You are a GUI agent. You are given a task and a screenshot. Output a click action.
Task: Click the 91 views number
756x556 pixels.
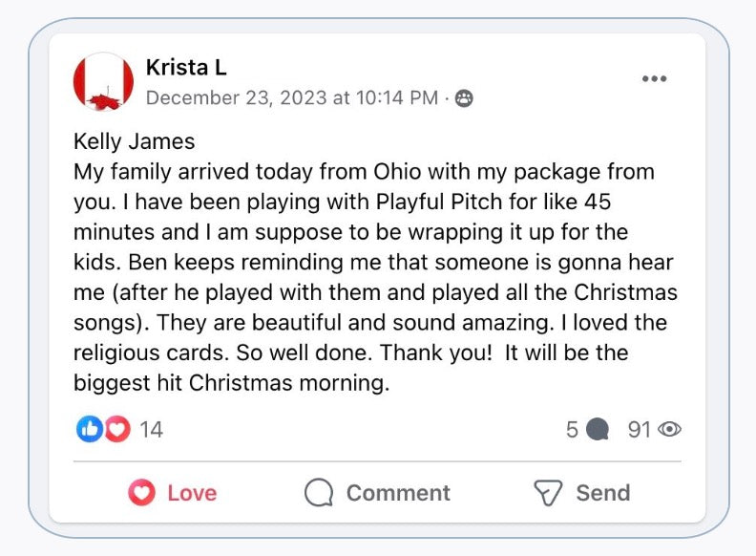pyautogui.click(x=639, y=430)
